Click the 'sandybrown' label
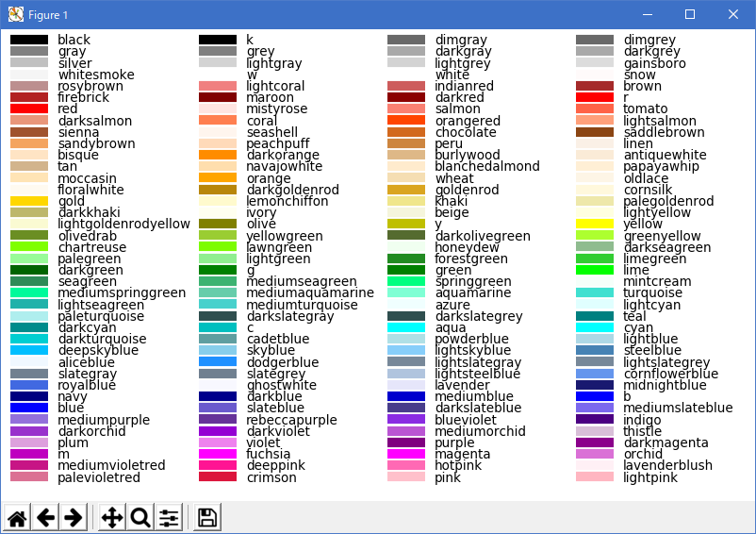The image size is (756, 534). pos(96,143)
